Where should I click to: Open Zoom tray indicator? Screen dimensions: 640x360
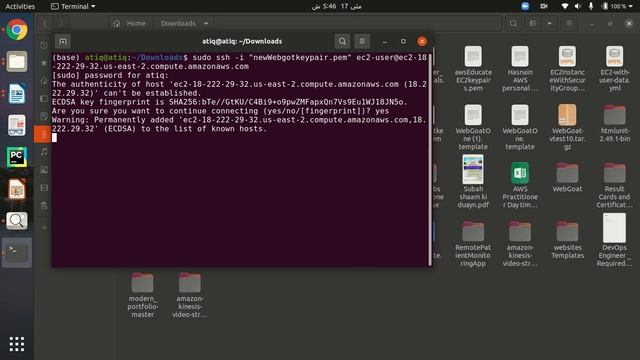(x=525, y=6)
